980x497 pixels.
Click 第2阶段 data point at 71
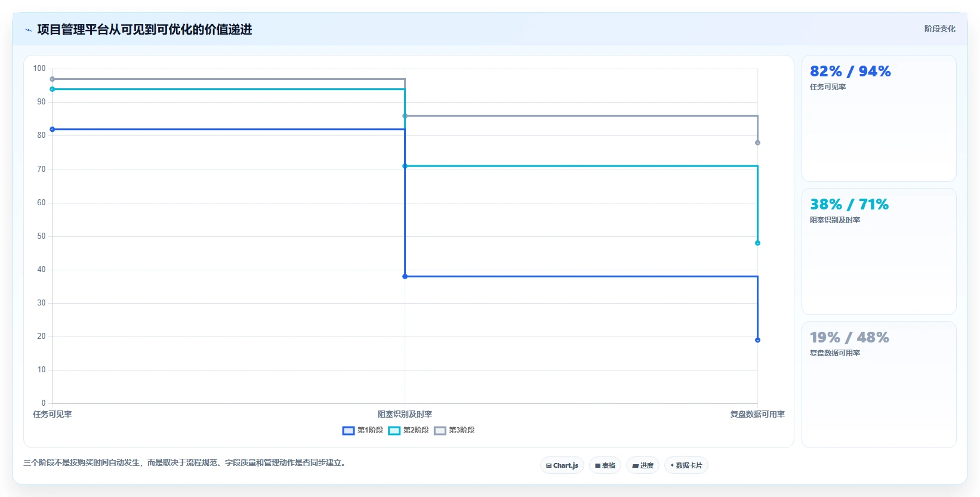405,166
